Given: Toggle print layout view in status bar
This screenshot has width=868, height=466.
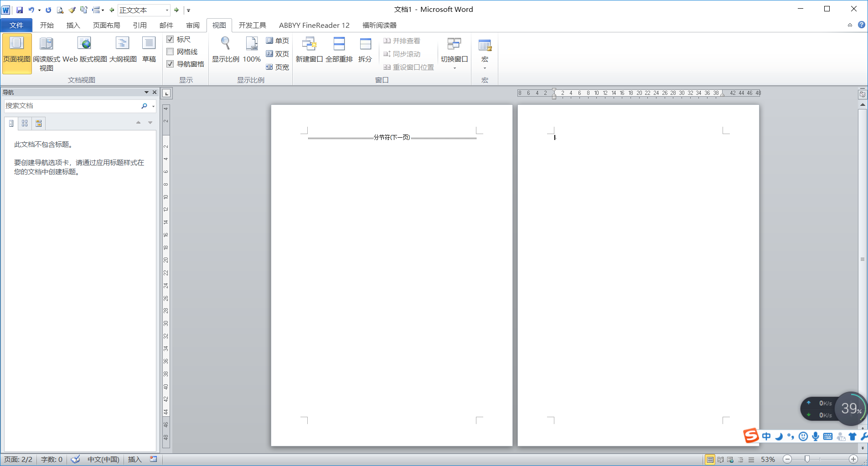Looking at the screenshot, I should [x=710, y=460].
